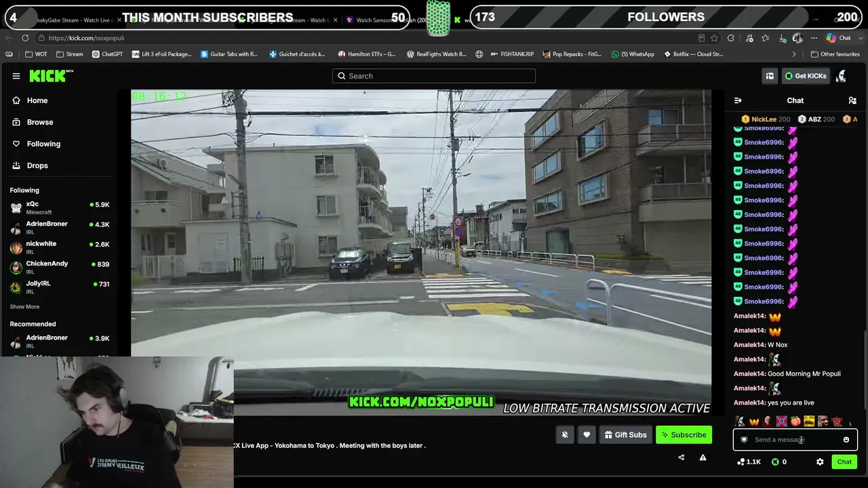Open nickwhite channel in Following list
Image resolution: width=868 pixels, height=488 pixels.
[60, 247]
